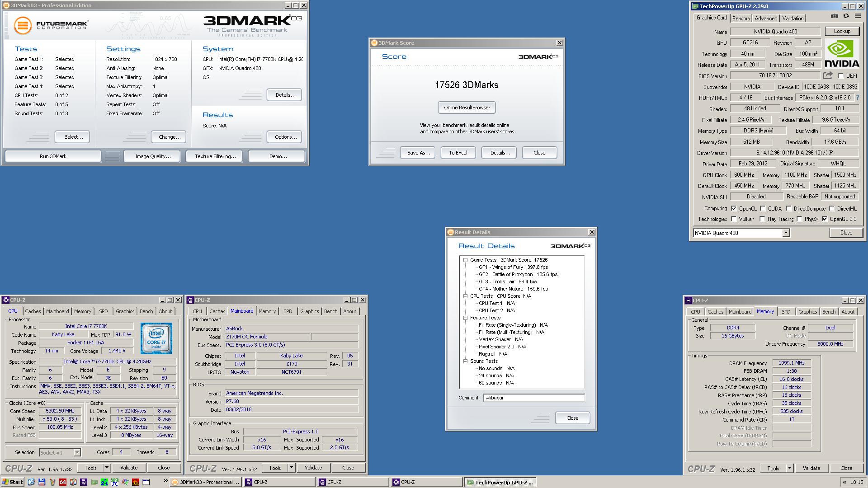Collapse the CPU Tests tree node
This screenshot has height=488, width=868.
coord(465,296)
